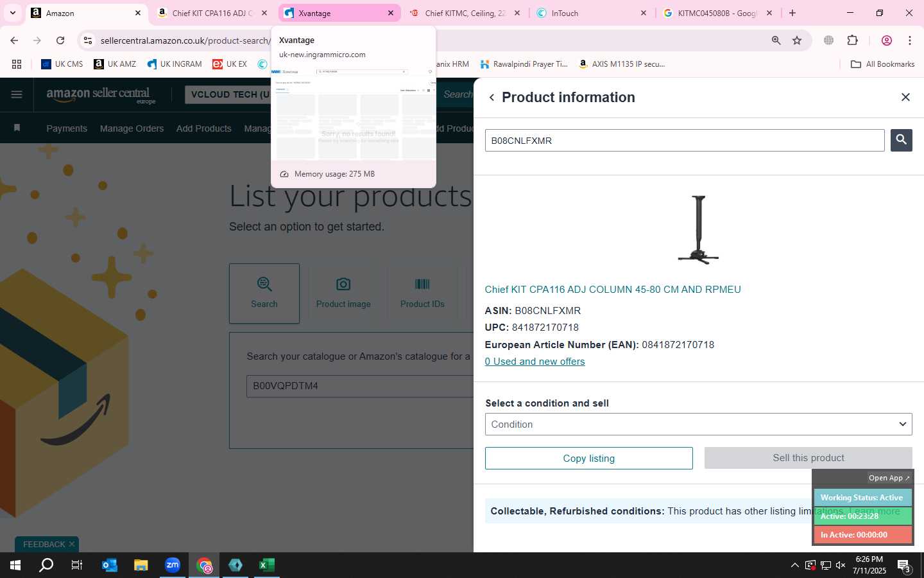The width and height of the screenshot is (924, 578).
Task: Open the Add Products menu item
Action: [204, 128]
